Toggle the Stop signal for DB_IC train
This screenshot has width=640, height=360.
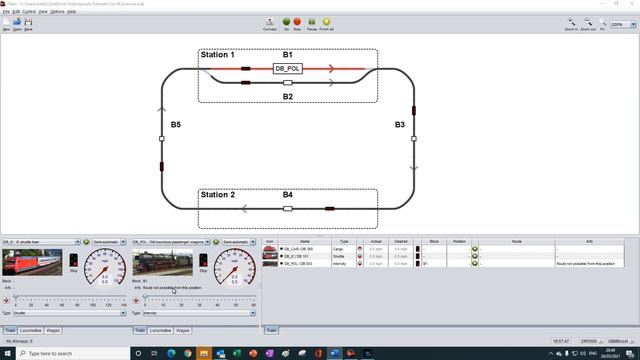click(73, 260)
